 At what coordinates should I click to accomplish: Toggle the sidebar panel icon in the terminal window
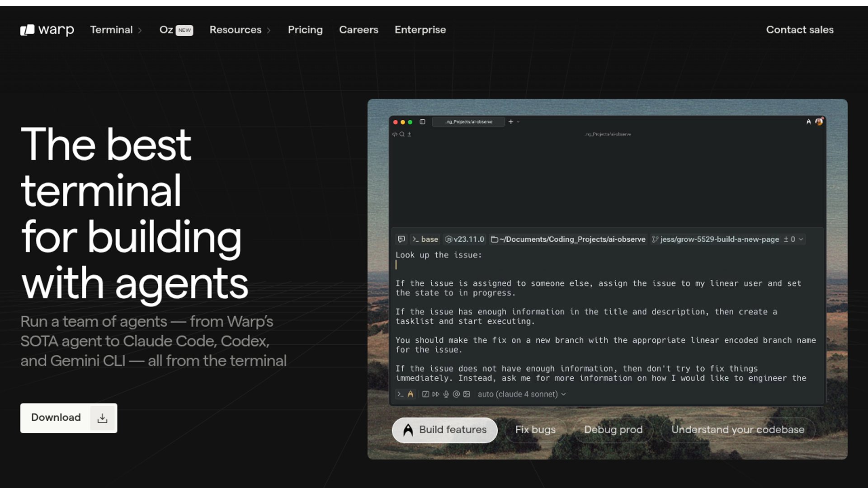click(x=422, y=122)
